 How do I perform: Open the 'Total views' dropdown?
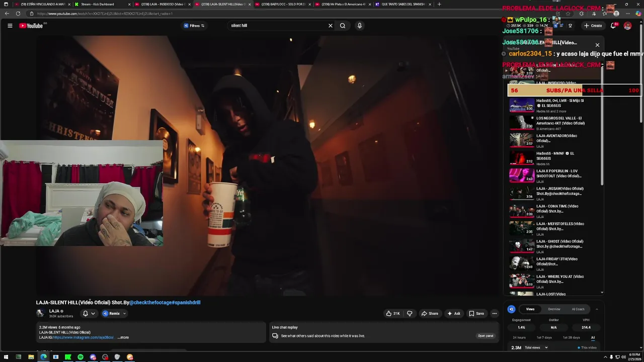[x=536, y=347]
